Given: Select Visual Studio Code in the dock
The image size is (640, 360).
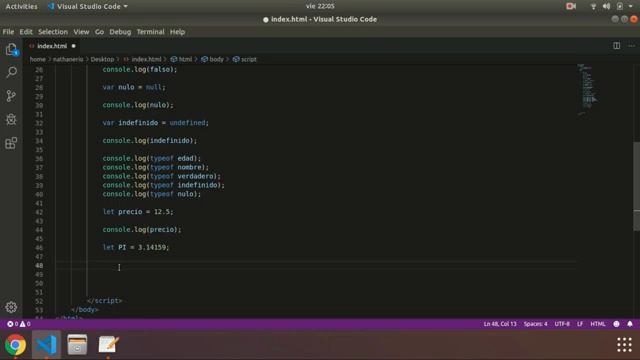Looking at the screenshot, I should 46,345.
